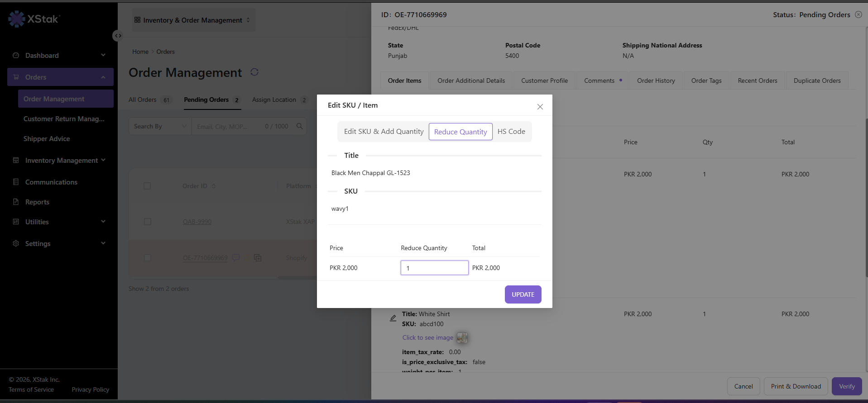Screen dimensions: 868x403
Task: Close the order detail panel
Action: coord(858,14)
